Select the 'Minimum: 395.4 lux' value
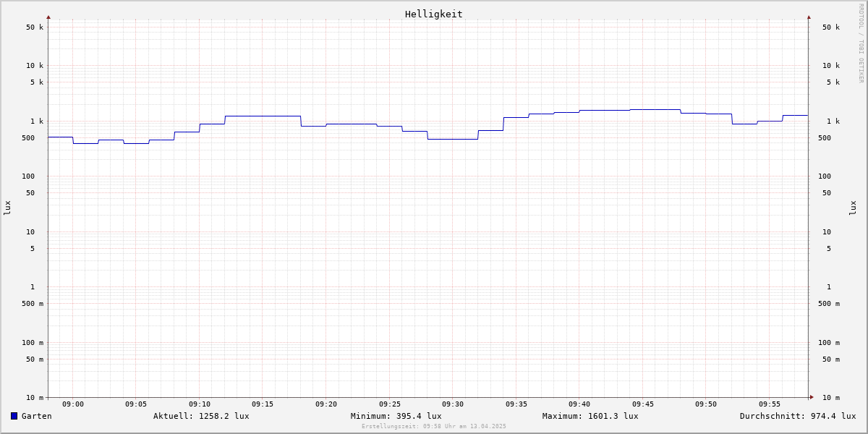 coord(396,416)
